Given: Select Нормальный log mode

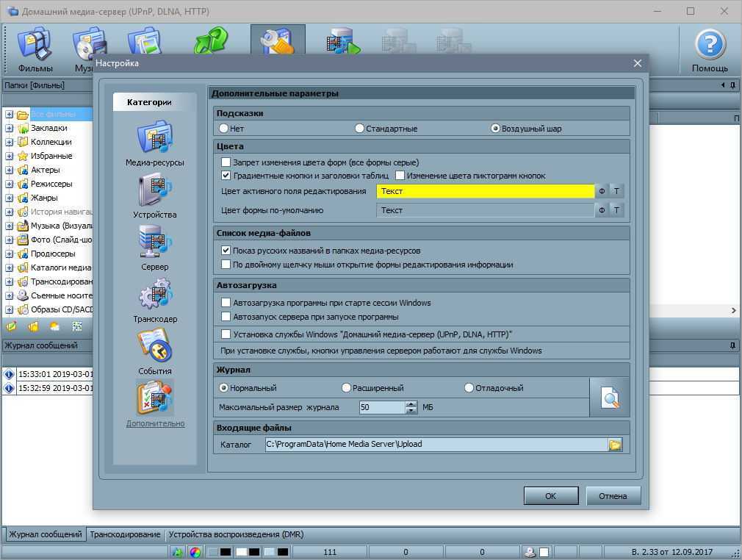Looking at the screenshot, I should [224, 388].
